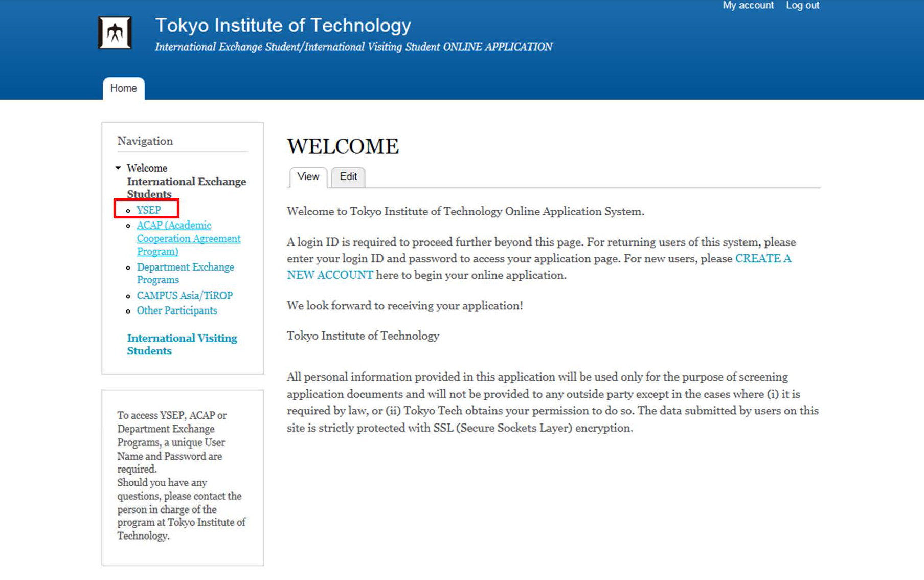The image size is (924, 580).
Task: Click the Navigation block title
Action: tap(145, 141)
